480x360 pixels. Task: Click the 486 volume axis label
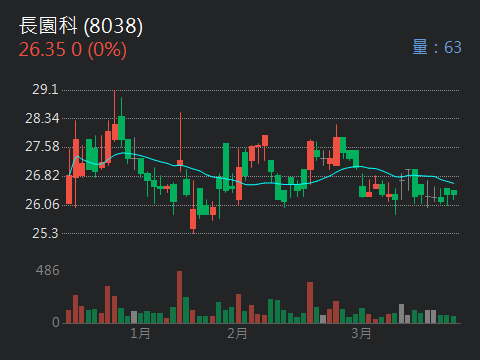tap(48, 270)
